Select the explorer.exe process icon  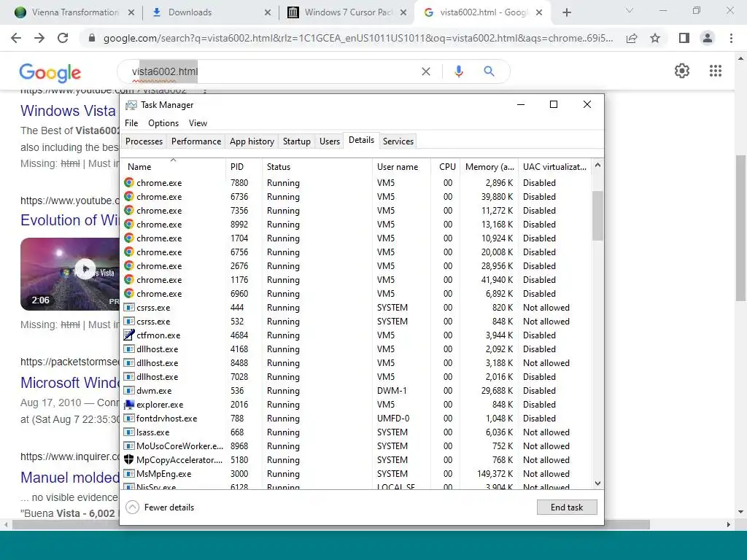[128, 404]
